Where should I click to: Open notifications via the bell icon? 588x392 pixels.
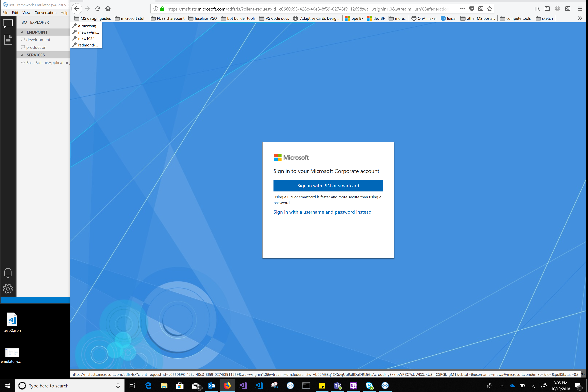(x=8, y=273)
